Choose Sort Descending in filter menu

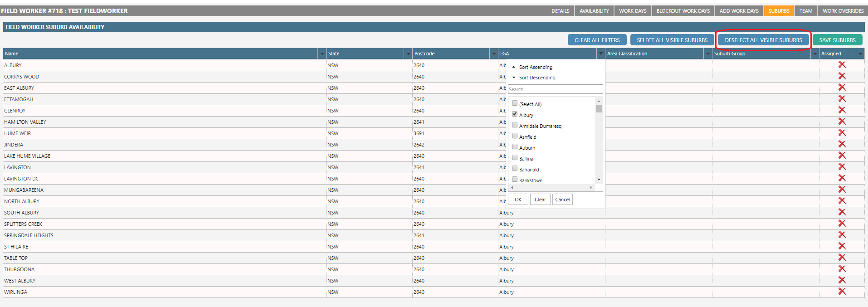[x=536, y=78]
